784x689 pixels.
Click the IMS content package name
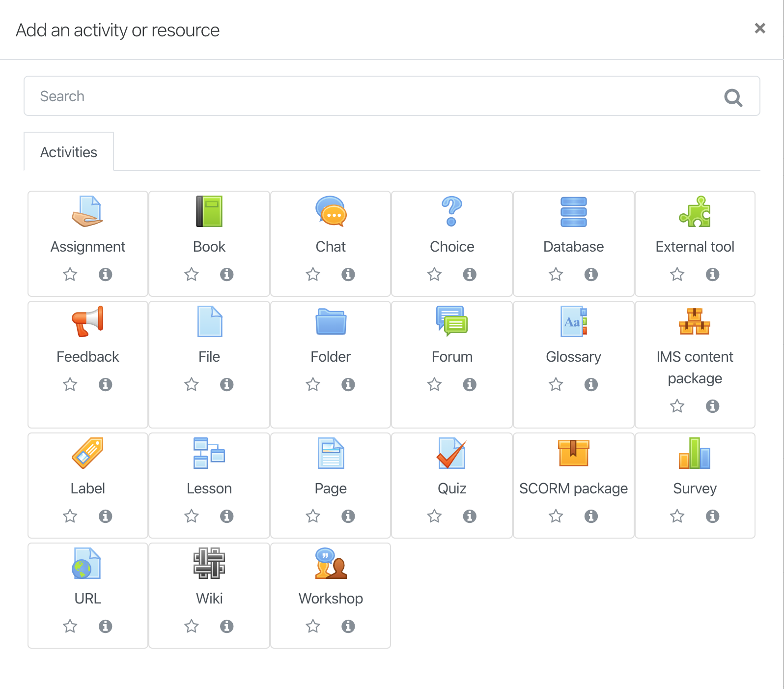[x=695, y=368]
